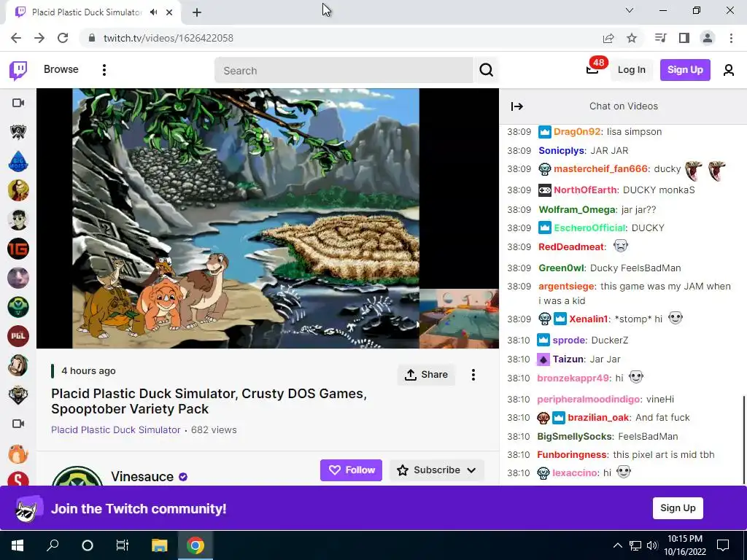Open the Chrome tab search chevron

click(630, 10)
